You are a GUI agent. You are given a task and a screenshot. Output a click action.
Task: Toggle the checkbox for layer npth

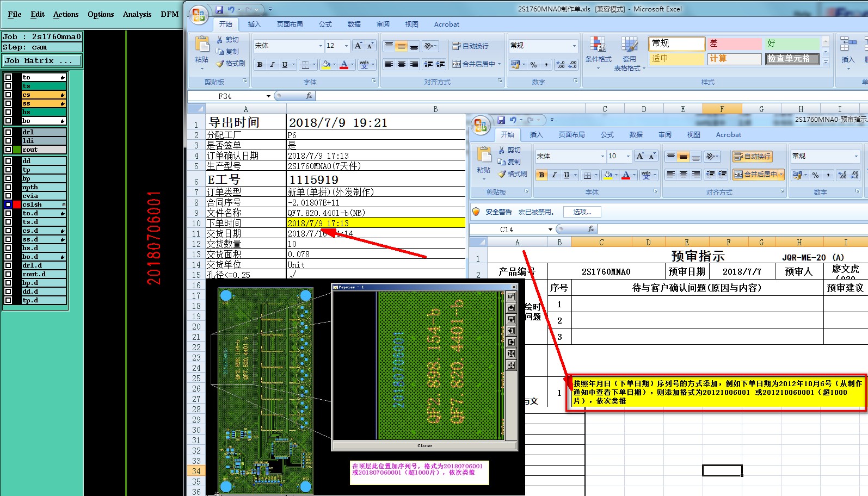[8, 187]
